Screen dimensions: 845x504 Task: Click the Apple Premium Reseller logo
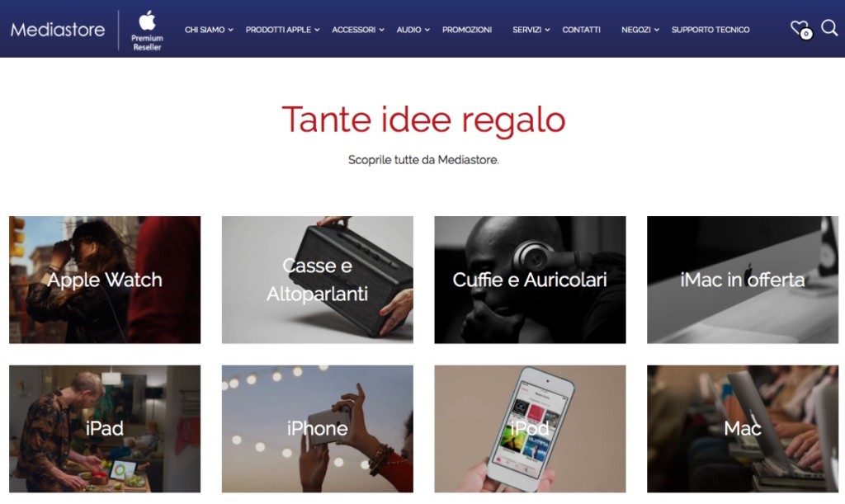(147, 31)
